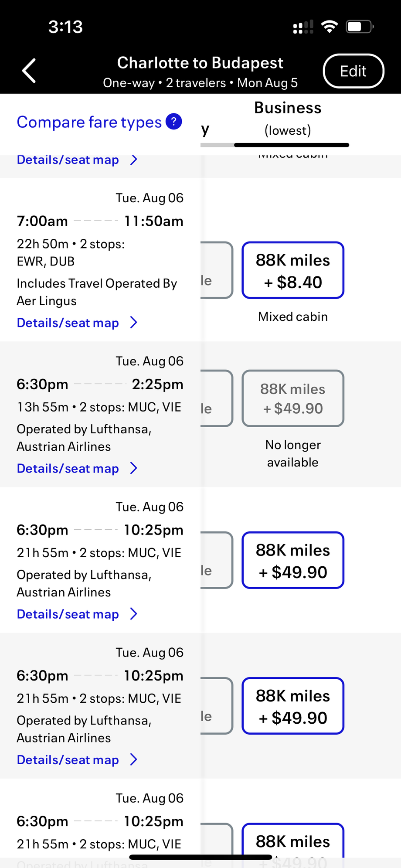Open Compare fare types link
This screenshot has height=868, width=401.
click(89, 122)
